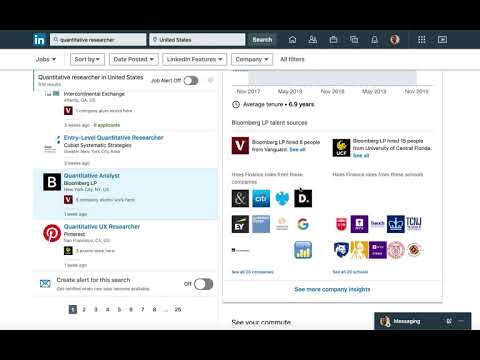
Task: Click See all link for UCF hires
Action: click(x=361, y=156)
